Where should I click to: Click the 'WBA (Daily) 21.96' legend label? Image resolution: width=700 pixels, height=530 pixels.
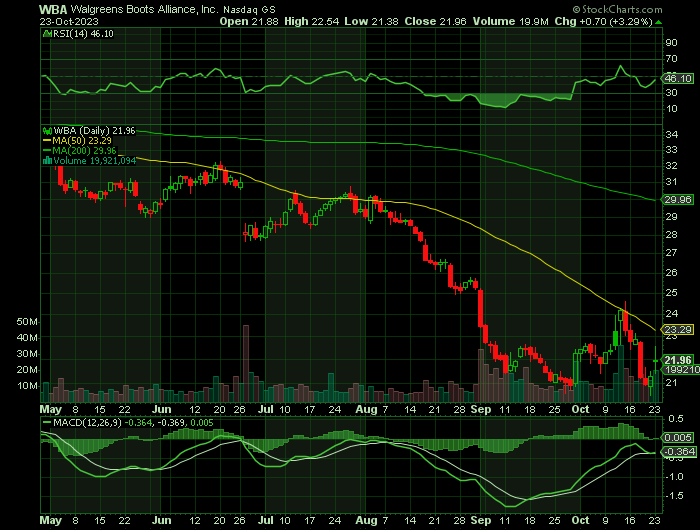(94, 131)
